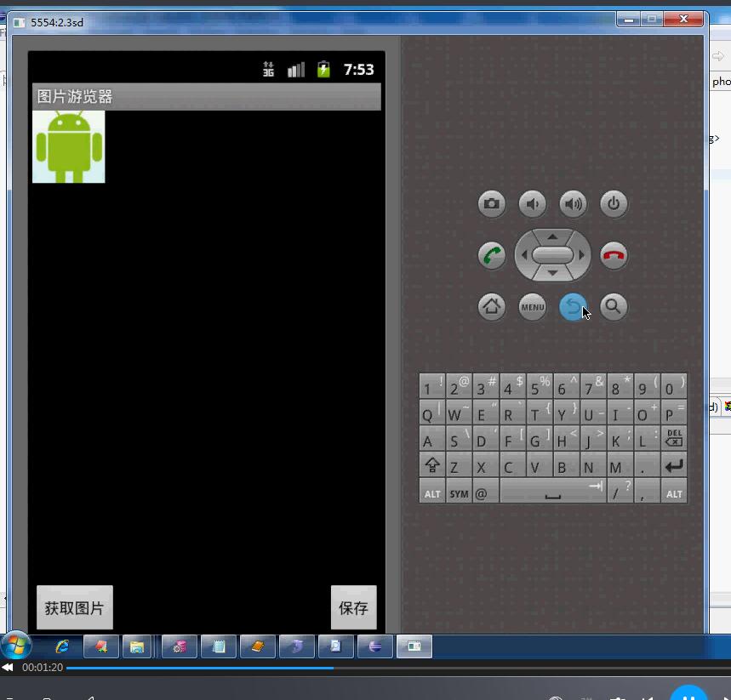This screenshot has width=731, height=700.
Task: Click the 3G data status icon
Action: [x=268, y=70]
